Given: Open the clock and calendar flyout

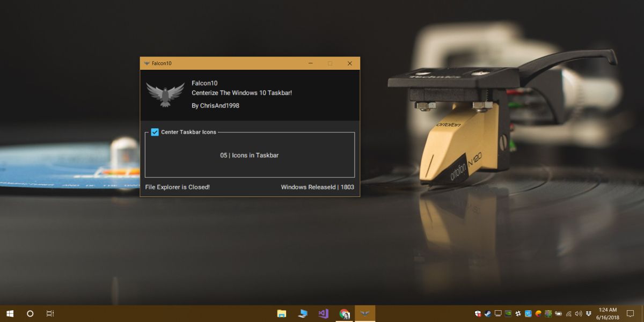Looking at the screenshot, I should [609, 313].
